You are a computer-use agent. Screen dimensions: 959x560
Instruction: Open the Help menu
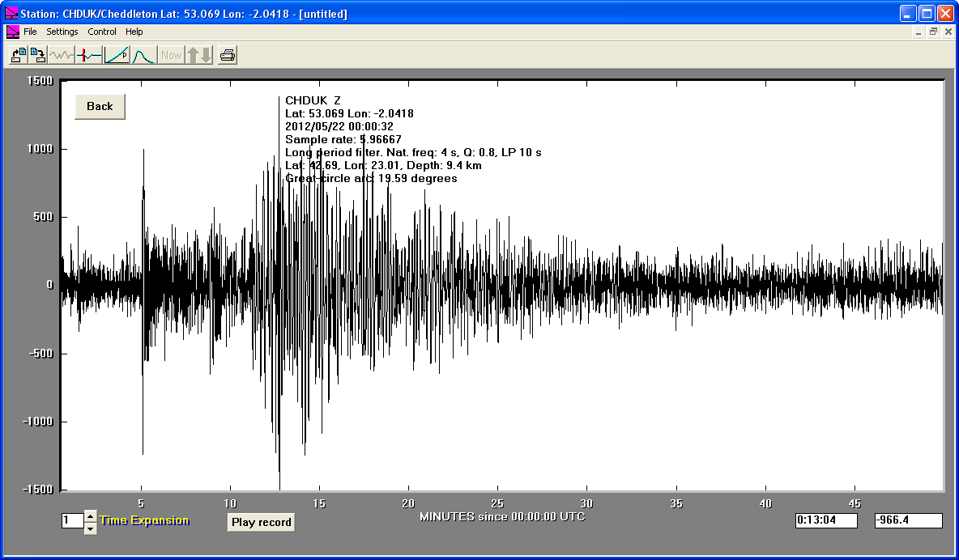(x=134, y=32)
